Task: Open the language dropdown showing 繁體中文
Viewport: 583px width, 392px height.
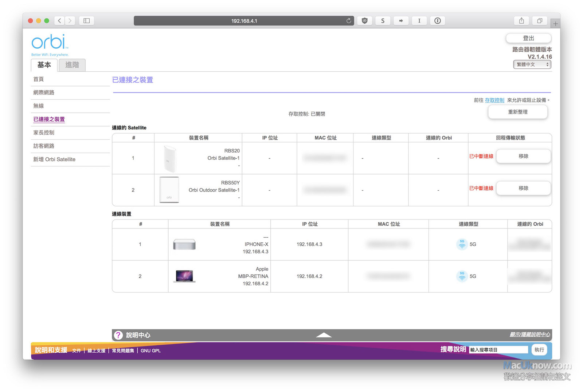Action: coord(532,64)
